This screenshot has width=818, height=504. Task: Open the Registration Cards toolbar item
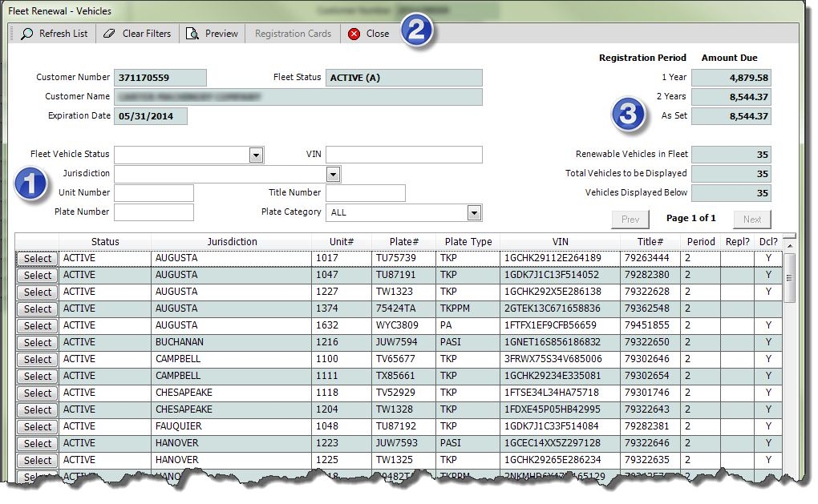point(293,34)
